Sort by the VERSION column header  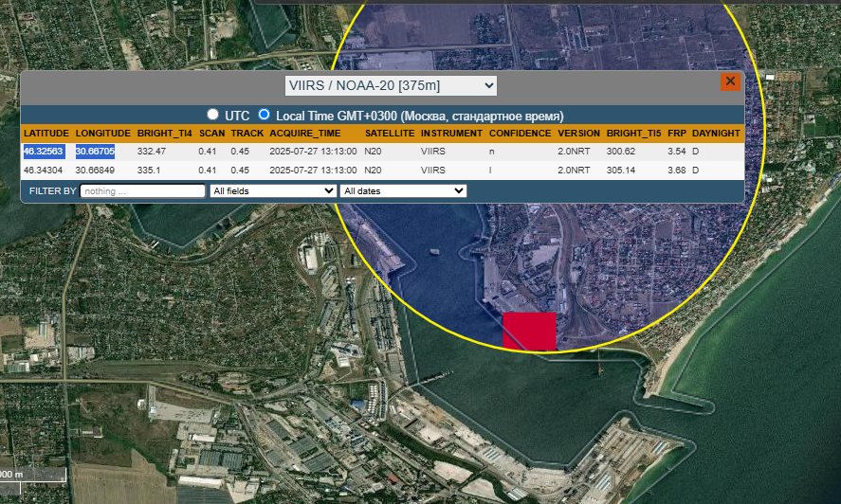[x=578, y=133]
